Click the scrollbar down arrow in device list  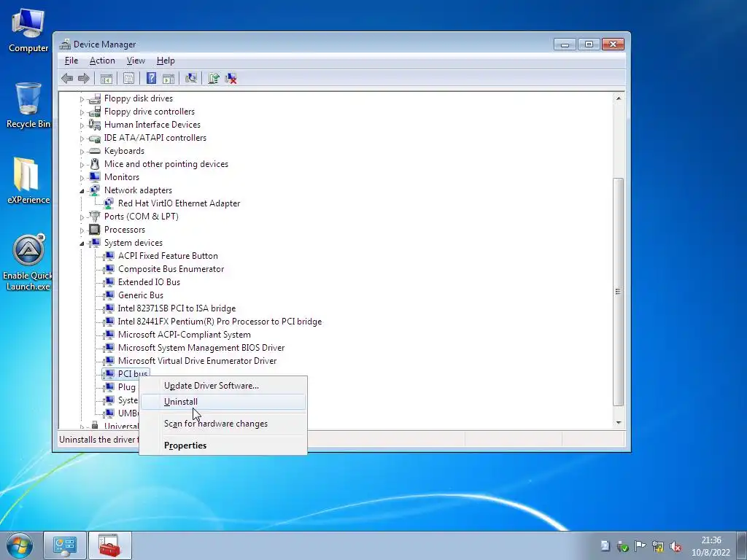coord(619,422)
